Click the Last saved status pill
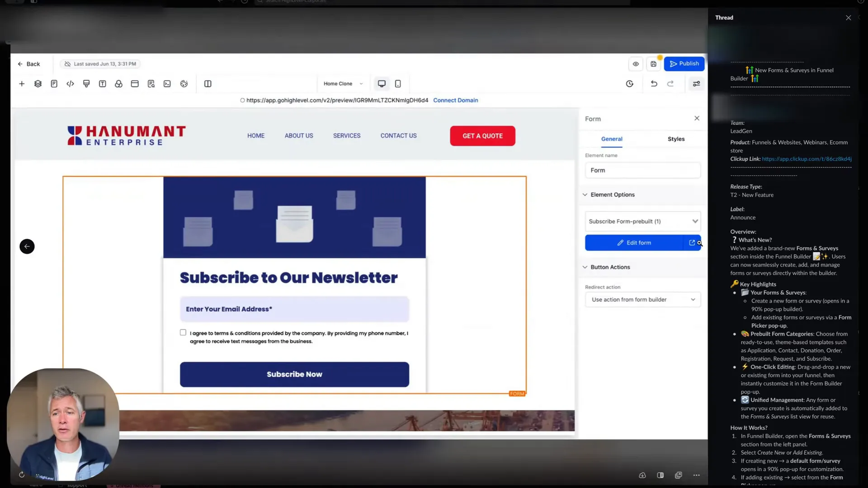 100,64
